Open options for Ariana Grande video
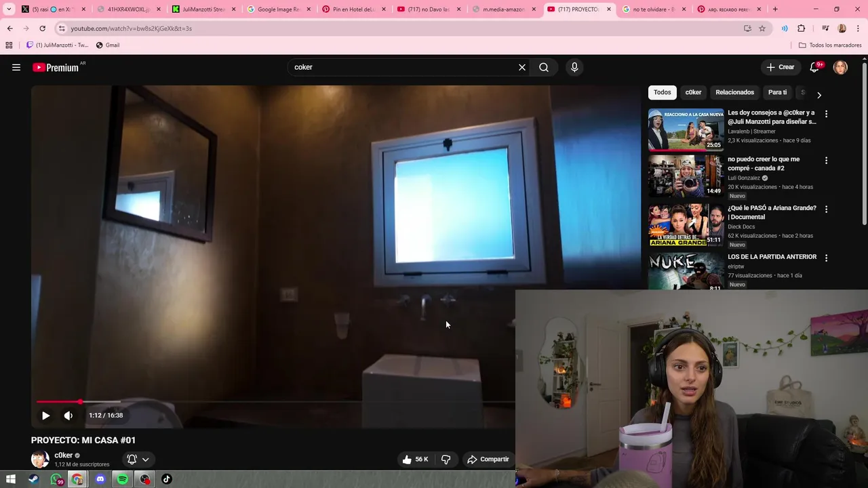The image size is (868, 488). (826, 209)
